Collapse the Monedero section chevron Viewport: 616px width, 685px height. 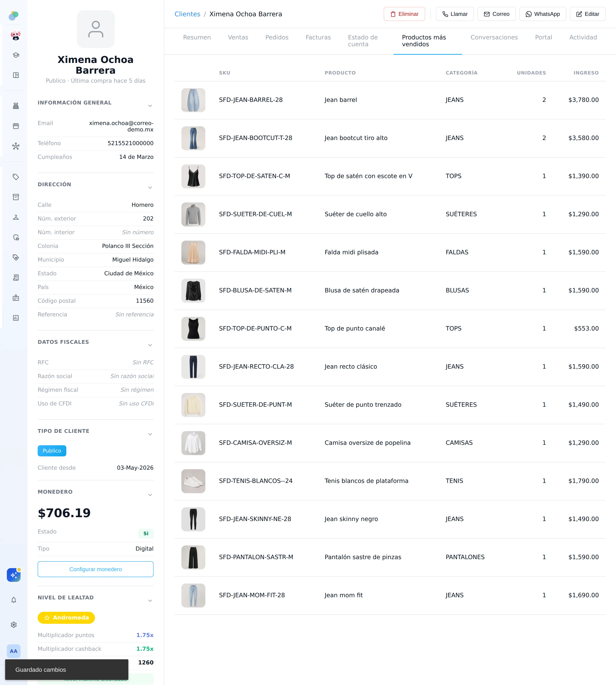coord(150,495)
